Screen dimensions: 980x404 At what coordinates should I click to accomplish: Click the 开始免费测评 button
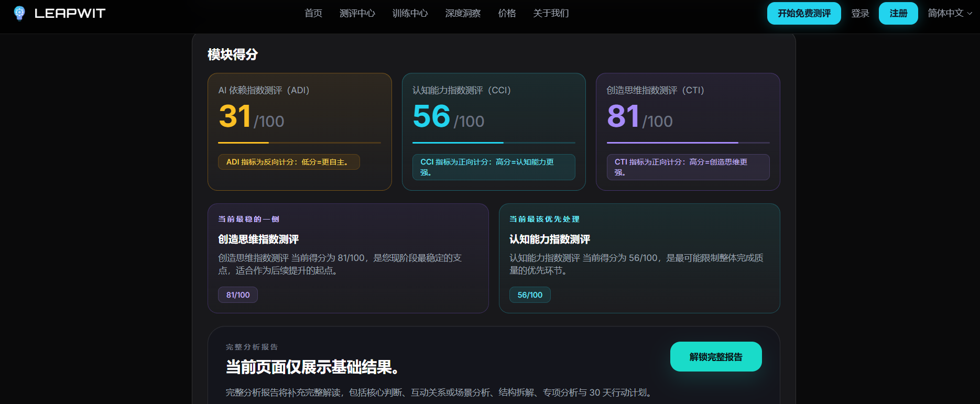tap(804, 13)
